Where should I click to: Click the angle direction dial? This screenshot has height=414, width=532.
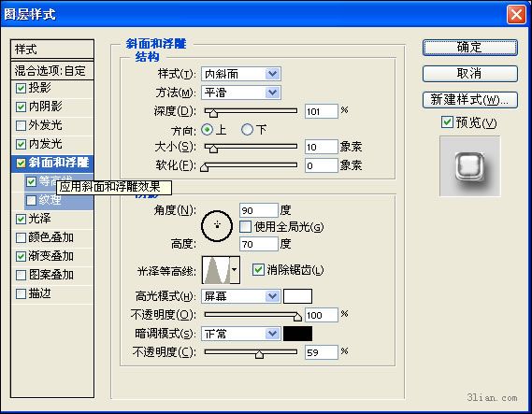point(217,226)
